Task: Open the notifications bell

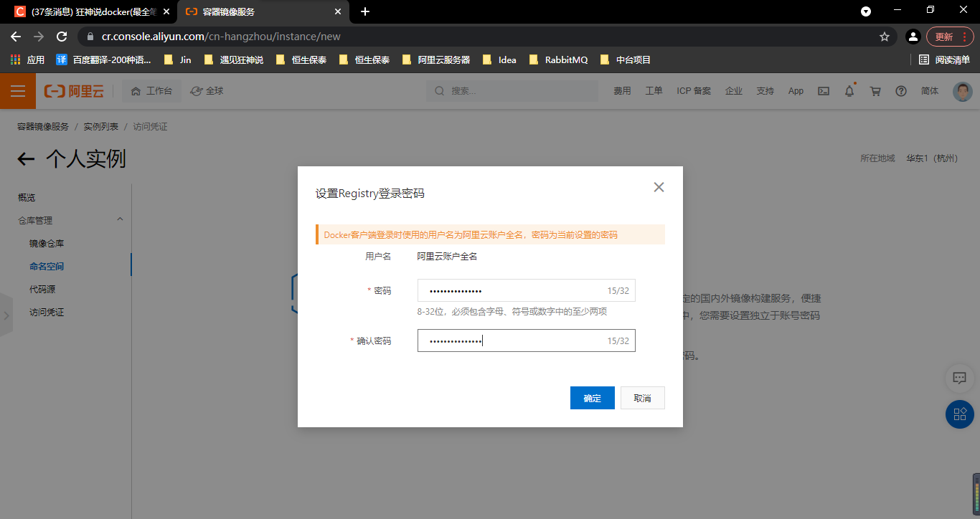Action: pyautogui.click(x=849, y=91)
